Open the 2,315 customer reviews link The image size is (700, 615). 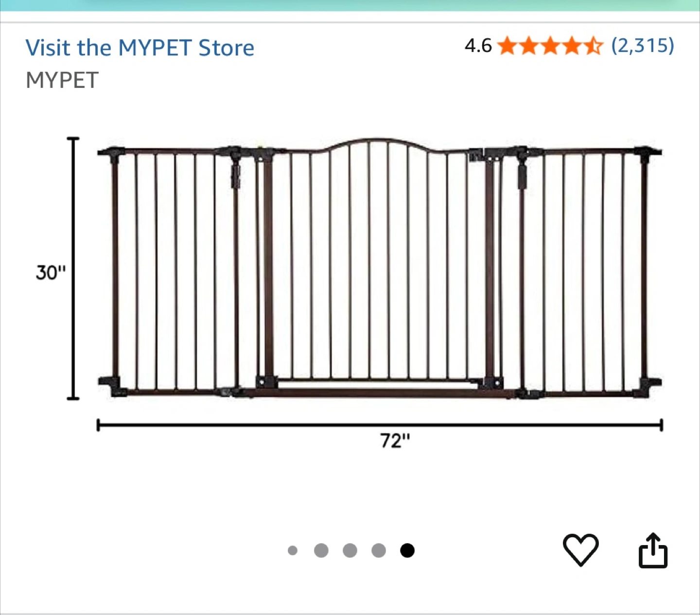pos(643,46)
